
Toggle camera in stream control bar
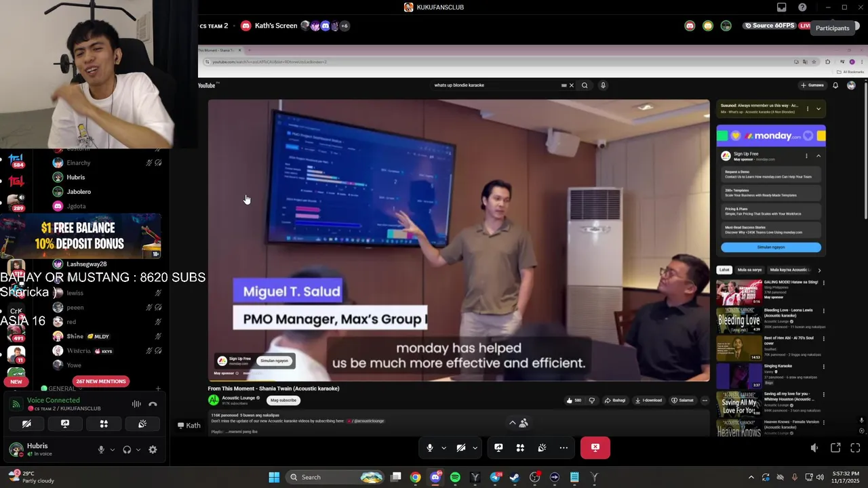click(x=461, y=447)
